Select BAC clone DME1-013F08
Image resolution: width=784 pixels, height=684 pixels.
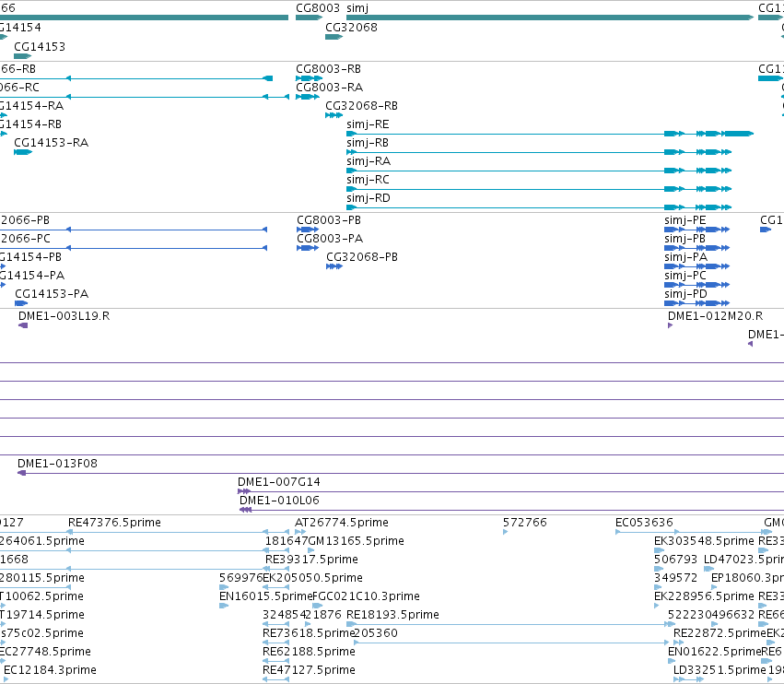point(401,473)
